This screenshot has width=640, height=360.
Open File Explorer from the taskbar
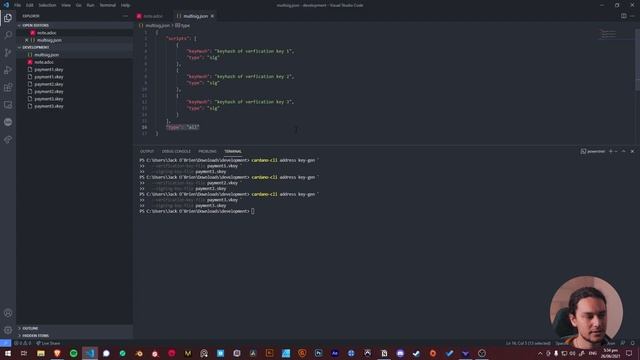(x=41, y=353)
